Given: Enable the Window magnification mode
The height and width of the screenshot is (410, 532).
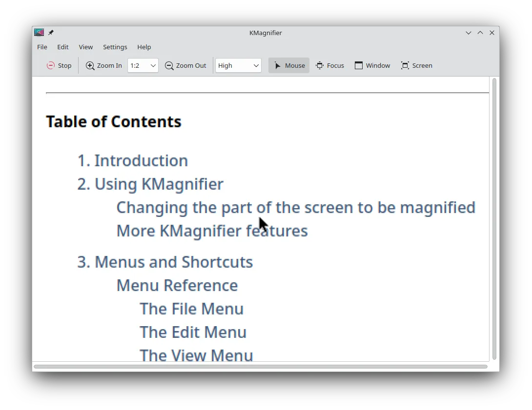Looking at the screenshot, I should [372, 65].
